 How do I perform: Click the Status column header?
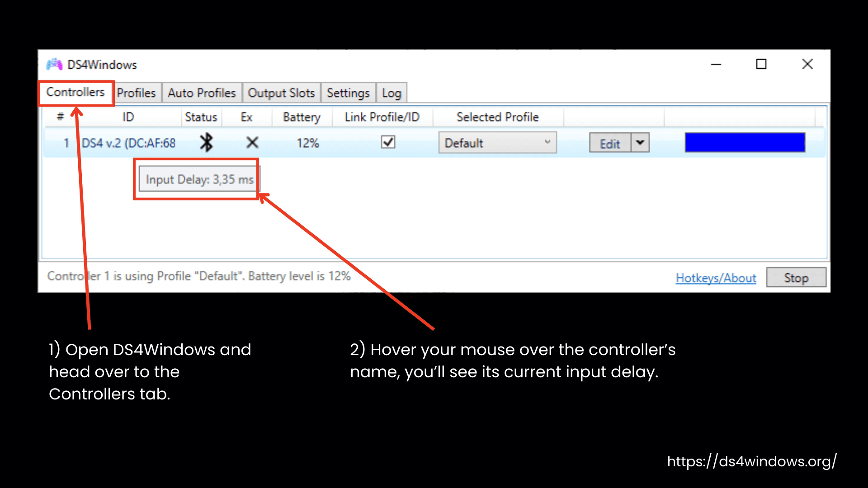click(201, 117)
